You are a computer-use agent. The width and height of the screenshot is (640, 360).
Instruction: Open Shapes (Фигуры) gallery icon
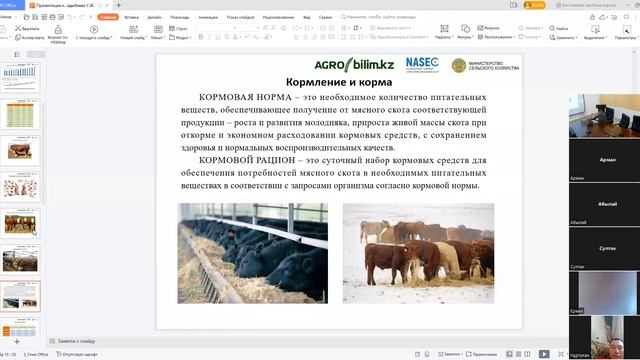click(x=465, y=29)
